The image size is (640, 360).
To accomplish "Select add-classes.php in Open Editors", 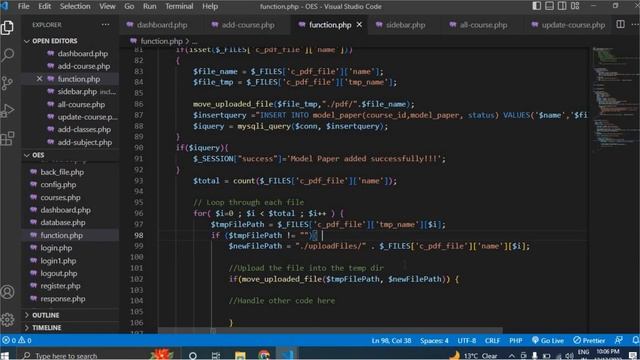I will coord(84,129).
